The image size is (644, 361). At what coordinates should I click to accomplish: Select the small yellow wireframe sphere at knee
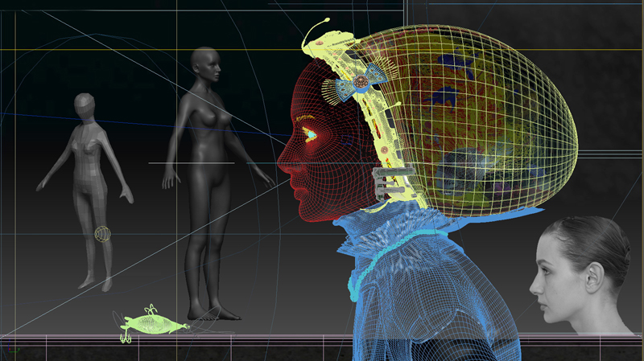click(x=103, y=234)
